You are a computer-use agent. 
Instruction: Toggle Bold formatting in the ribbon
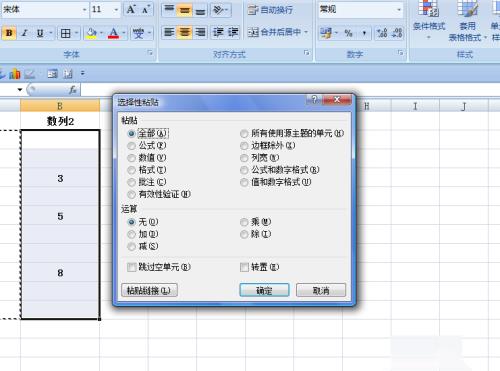point(9,33)
